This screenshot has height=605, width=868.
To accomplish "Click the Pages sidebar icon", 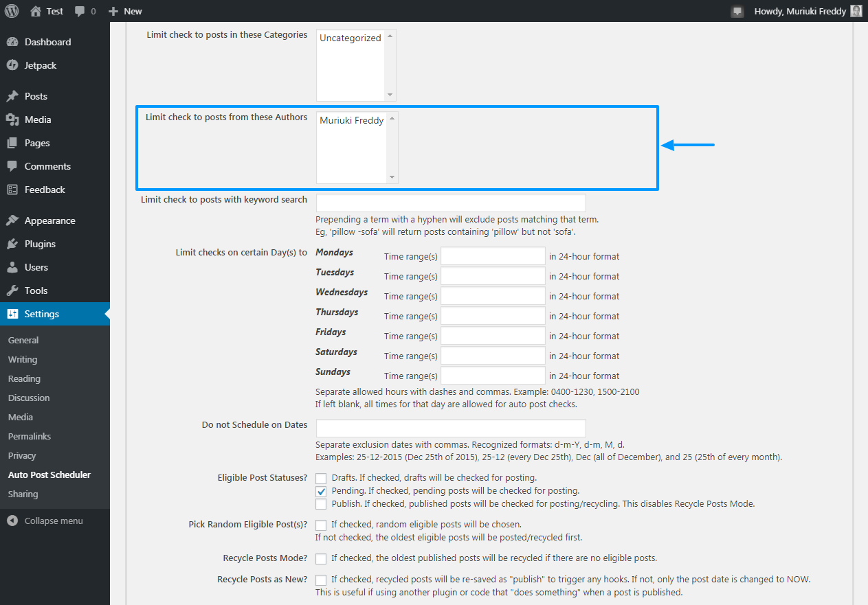I will 12,143.
